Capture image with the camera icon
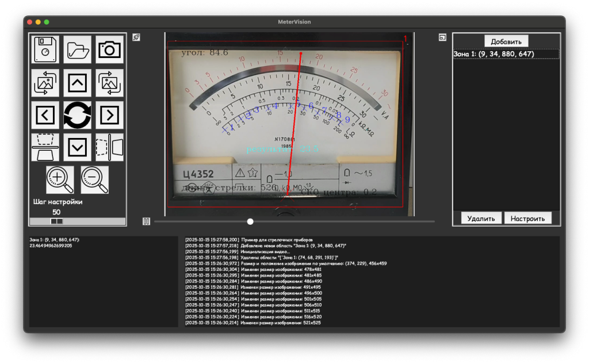Image resolution: width=589 pixels, height=364 pixels. point(109,50)
